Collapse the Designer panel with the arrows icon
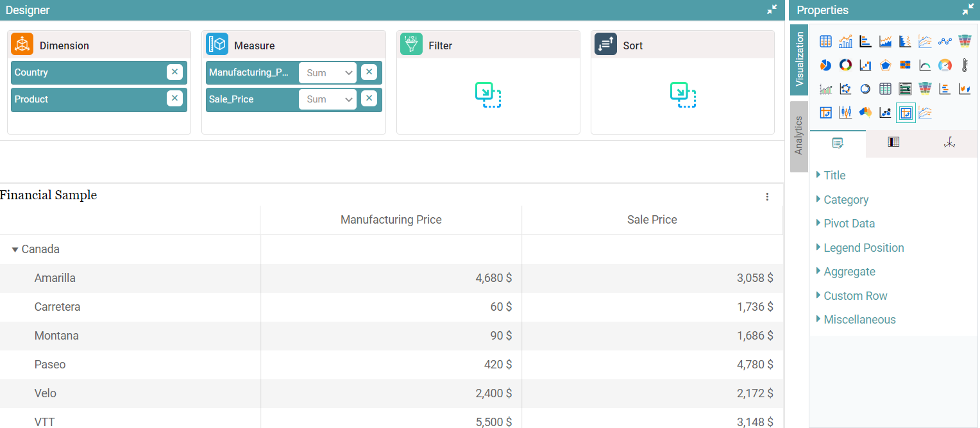This screenshot has width=980, height=428. pos(772,10)
